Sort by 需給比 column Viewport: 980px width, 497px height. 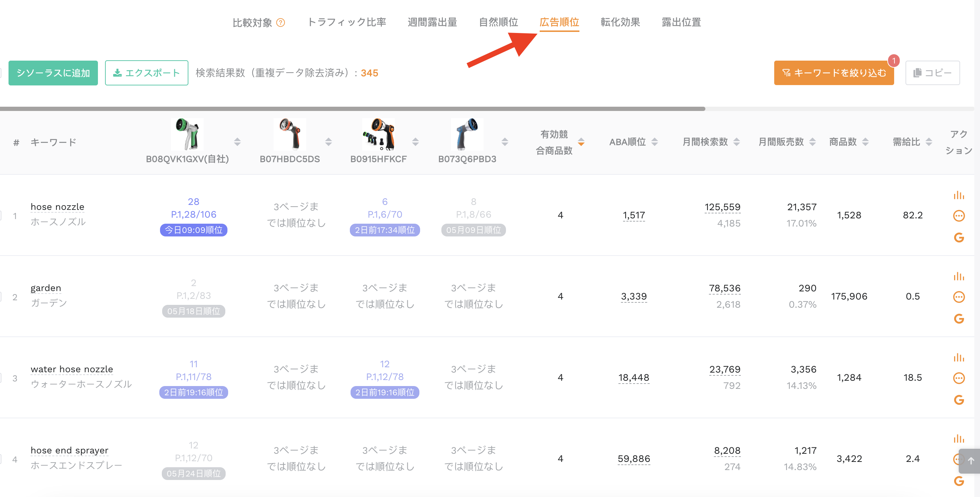click(929, 142)
